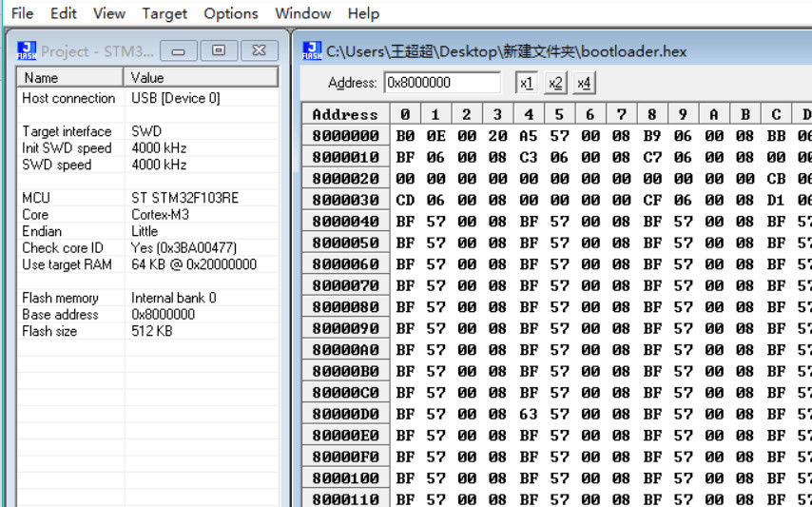Viewport: 812px width, 507px height.
Task: Maximize the Project window
Action: pyautogui.click(x=219, y=50)
